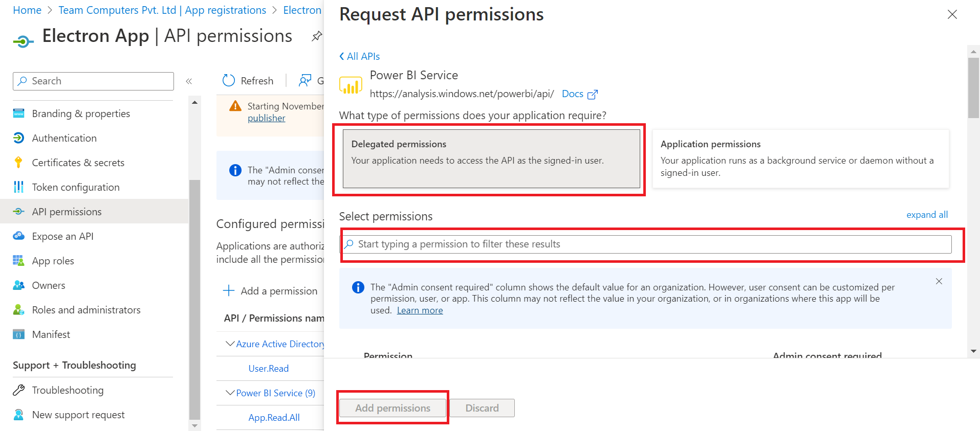The height and width of the screenshot is (431, 980).
Task: Collapse the Azure Active Directory group
Action: pyautogui.click(x=230, y=344)
